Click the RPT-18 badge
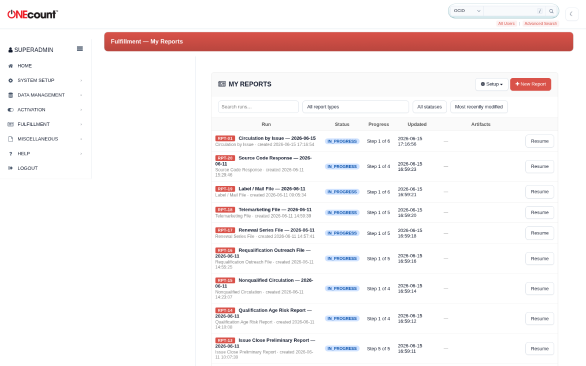 click(x=225, y=210)
